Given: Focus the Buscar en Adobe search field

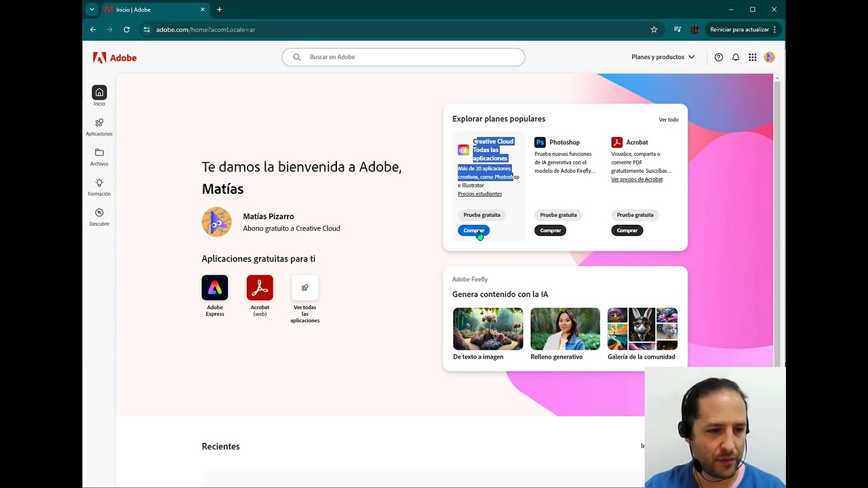Looking at the screenshot, I should pos(403,57).
